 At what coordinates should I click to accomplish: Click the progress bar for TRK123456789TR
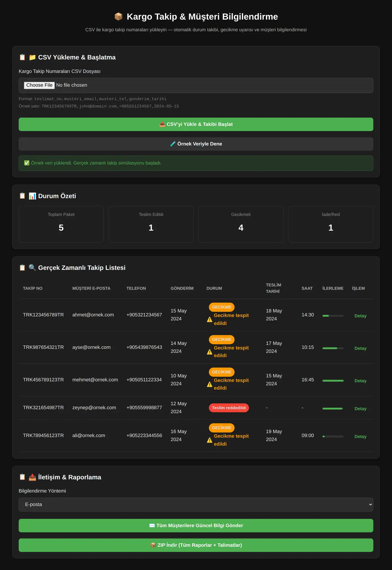point(333,316)
